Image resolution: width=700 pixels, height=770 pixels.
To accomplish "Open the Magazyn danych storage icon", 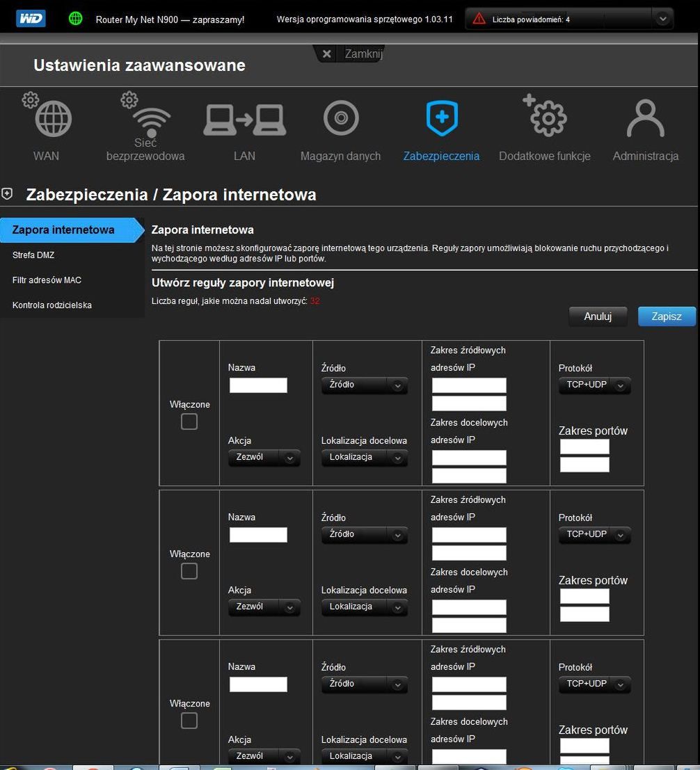I will pyautogui.click(x=341, y=118).
